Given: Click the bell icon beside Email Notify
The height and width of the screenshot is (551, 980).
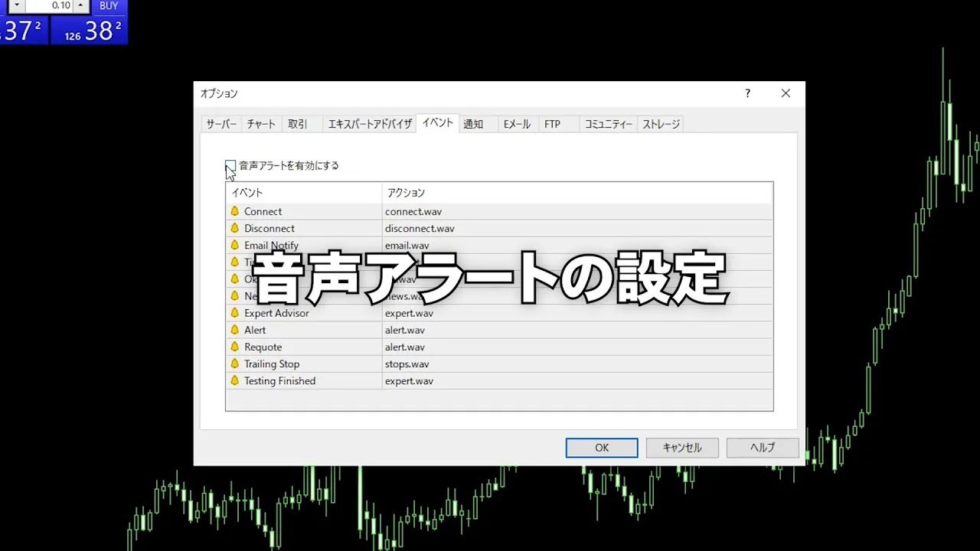Looking at the screenshot, I should pyautogui.click(x=235, y=245).
